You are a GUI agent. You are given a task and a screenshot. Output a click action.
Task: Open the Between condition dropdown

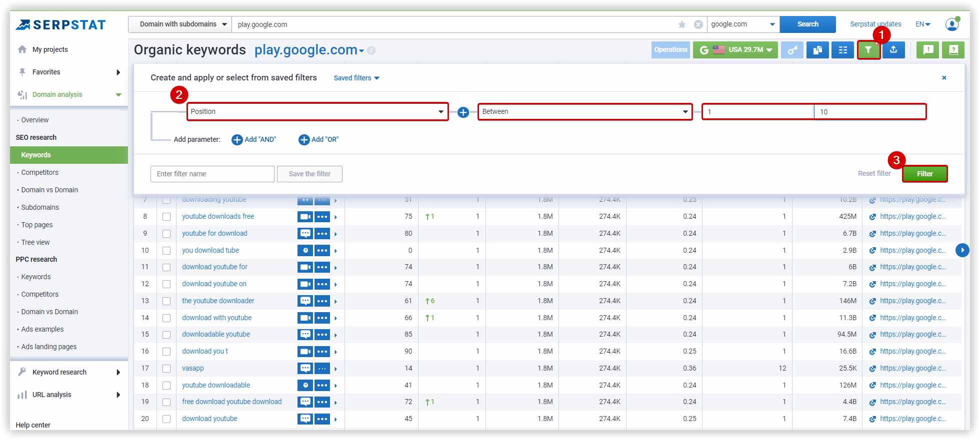(x=585, y=112)
